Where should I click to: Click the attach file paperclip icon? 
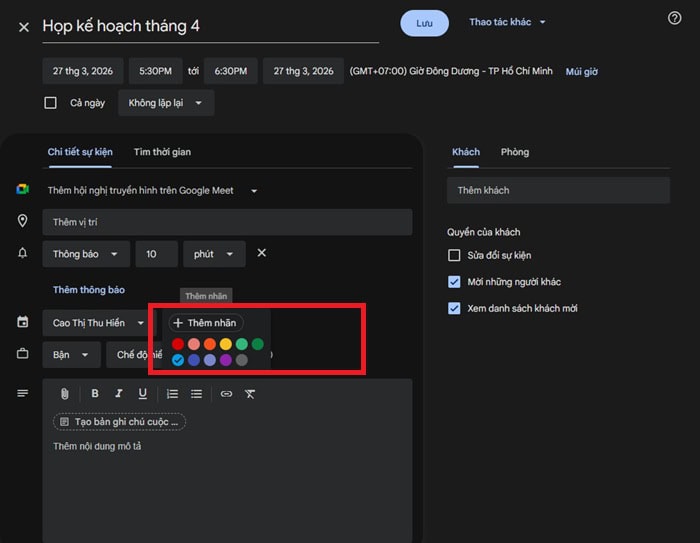tap(64, 394)
